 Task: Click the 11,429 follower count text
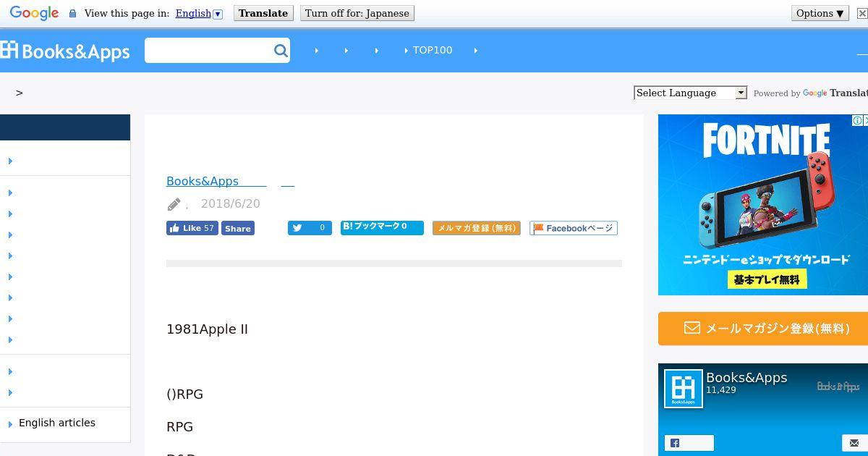click(721, 390)
